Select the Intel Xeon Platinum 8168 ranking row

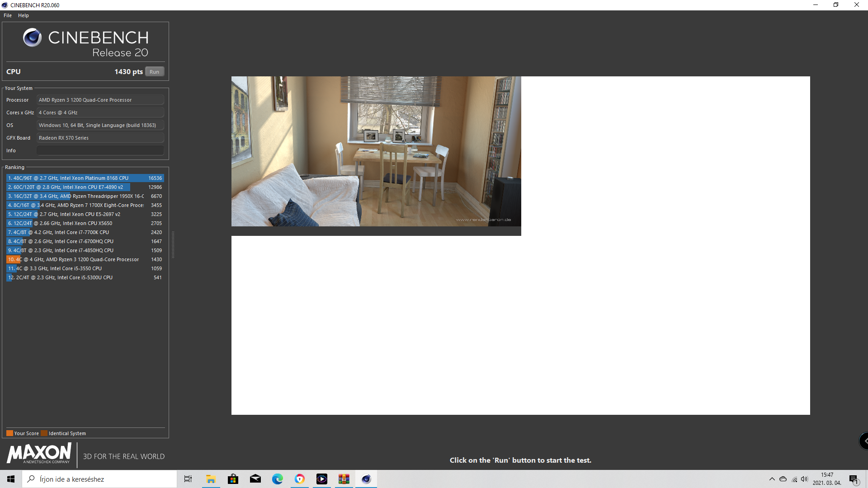[85, 178]
